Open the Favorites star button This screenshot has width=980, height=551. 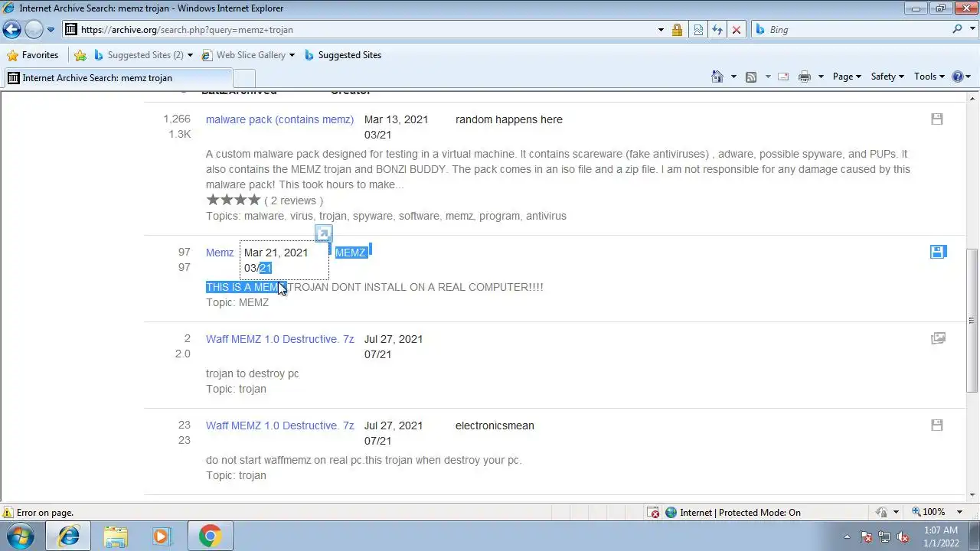point(33,55)
